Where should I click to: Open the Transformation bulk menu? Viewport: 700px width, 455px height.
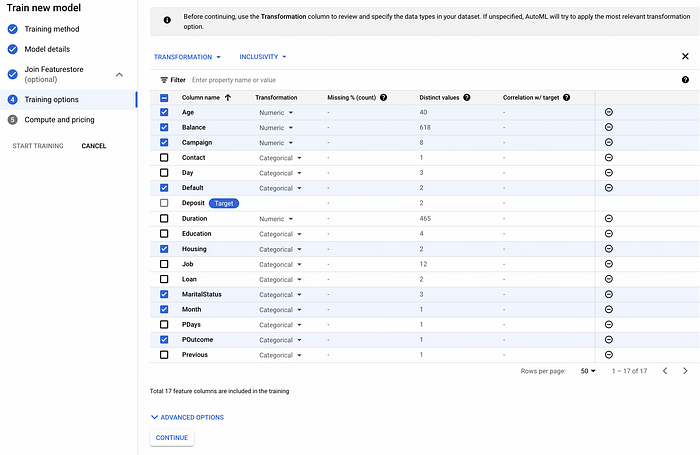tap(188, 57)
